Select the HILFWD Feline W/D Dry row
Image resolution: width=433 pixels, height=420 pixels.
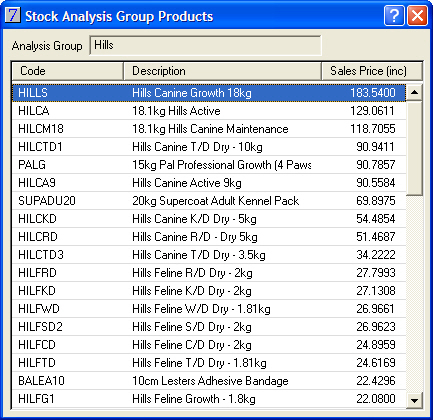[209, 309]
